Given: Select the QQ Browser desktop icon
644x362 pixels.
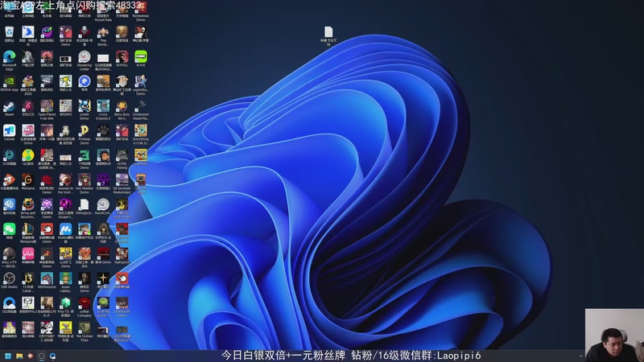Looking at the screenshot, I should [x=10, y=303].
